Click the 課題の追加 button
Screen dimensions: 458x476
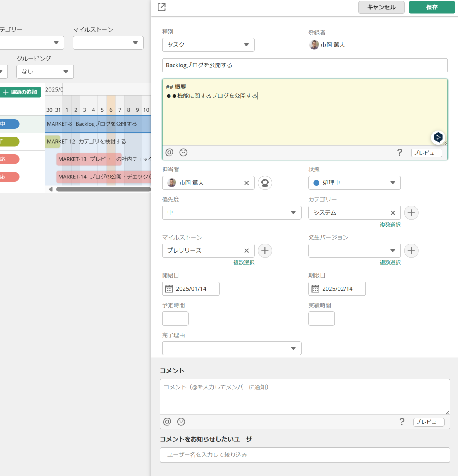[x=20, y=92]
